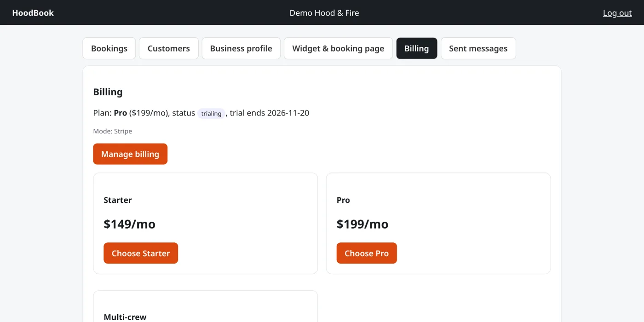The width and height of the screenshot is (644, 322).
Task: Choose the Starter plan button
Action: [141, 253]
